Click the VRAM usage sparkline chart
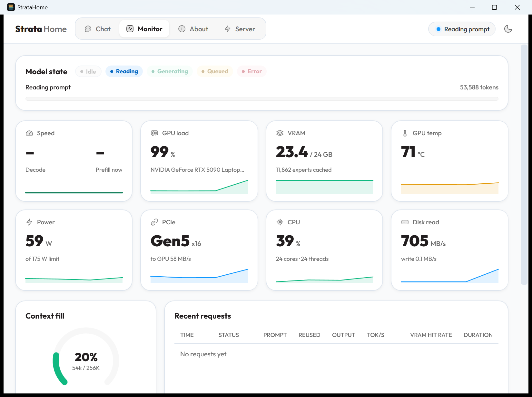The width and height of the screenshot is (532, 397). [324, 187]
